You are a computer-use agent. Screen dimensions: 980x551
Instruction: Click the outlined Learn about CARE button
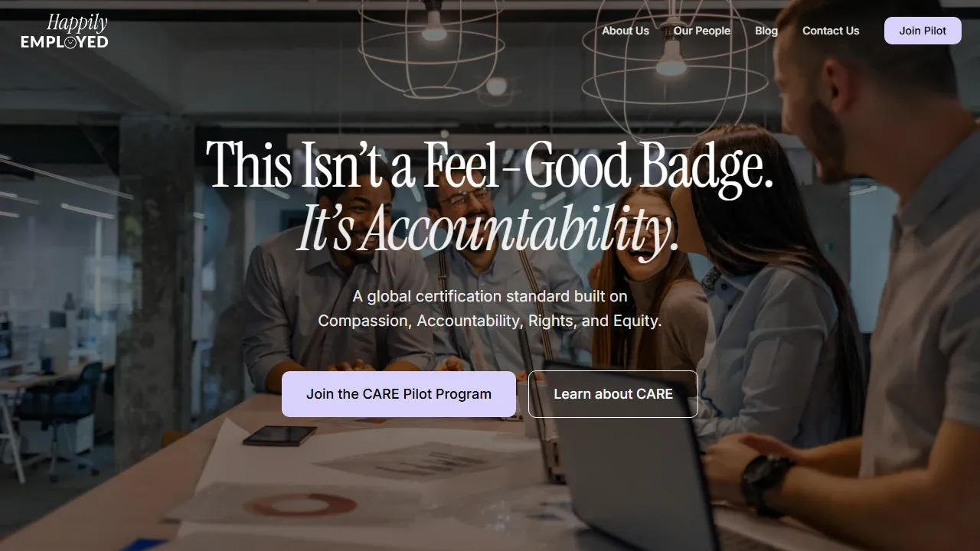[612, 393]
